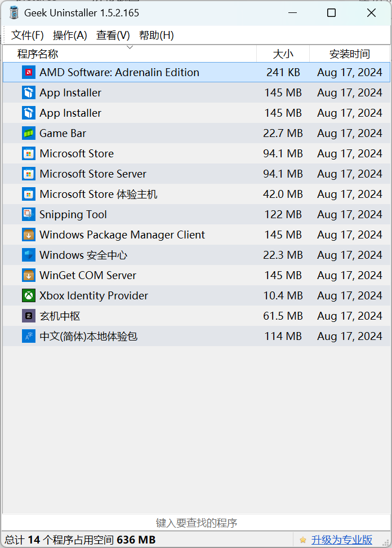This screenshot has height=548, width=392.
Task: Click the Snipping Tool icon
Action: 29,214
